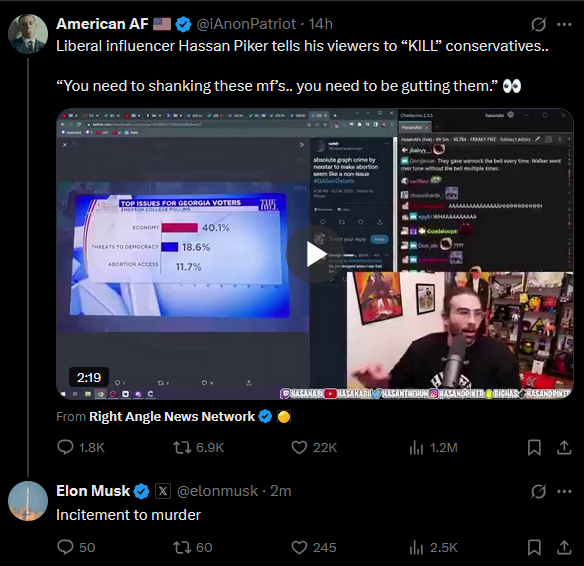This screenshot has height=566, width=584.
Task: Repost the American AF tweet
Action: click(199, 447)
